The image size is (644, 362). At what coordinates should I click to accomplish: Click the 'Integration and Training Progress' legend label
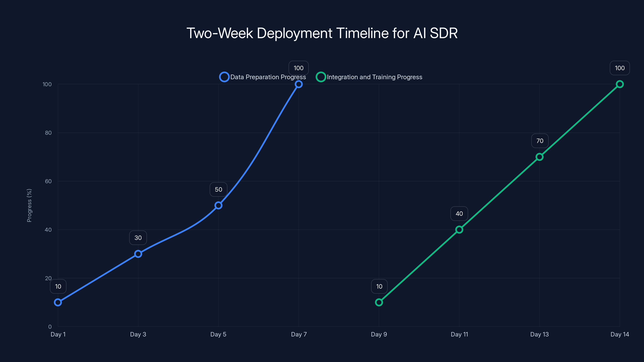tap(375, 77)
